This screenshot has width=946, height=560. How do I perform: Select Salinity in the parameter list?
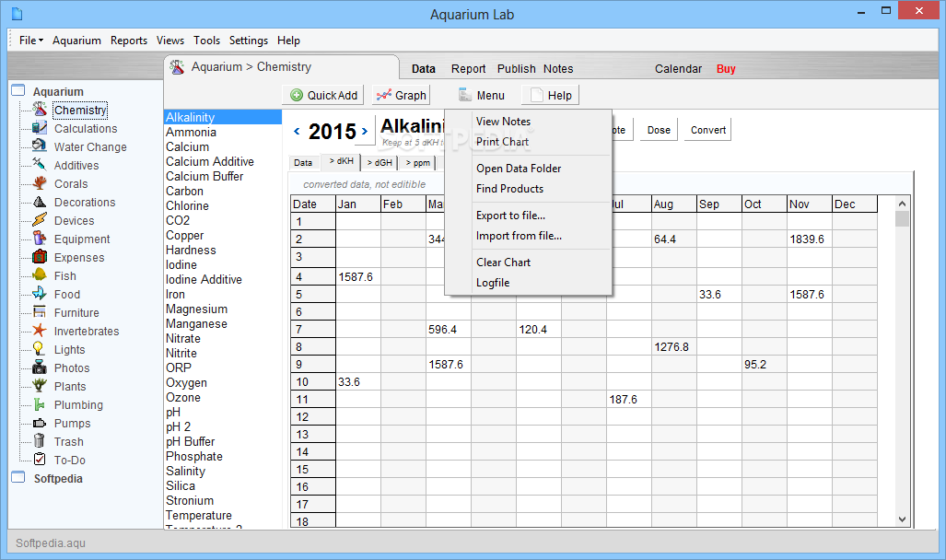pos(223,472)
